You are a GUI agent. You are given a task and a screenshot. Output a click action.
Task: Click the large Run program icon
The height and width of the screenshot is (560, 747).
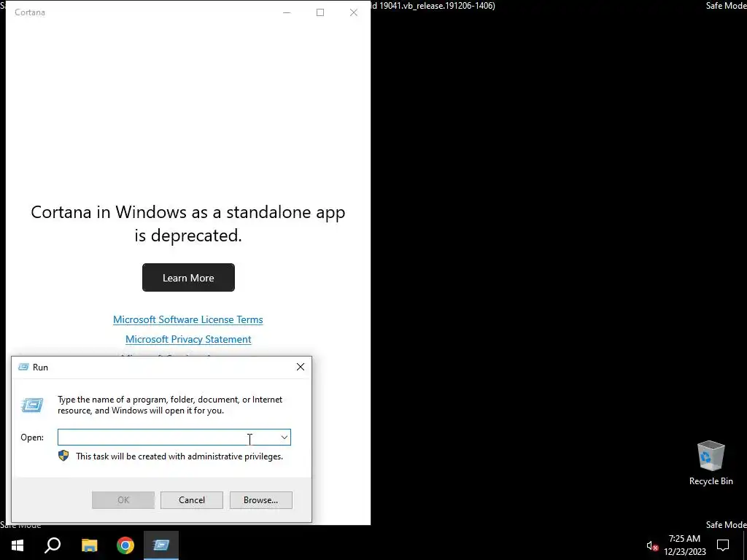(32, 405)
